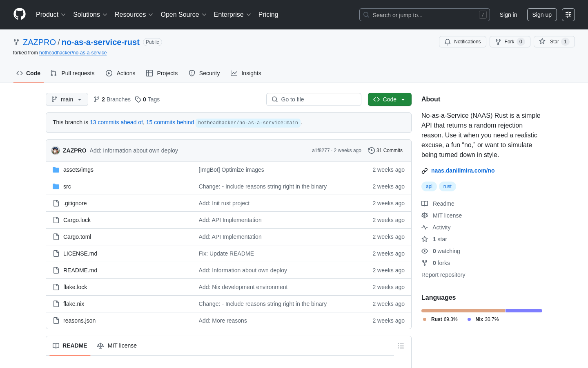Image resolution: width=588 pixels, height=368 pixels.
Task: Click the ZAZPRO avatar in the commit row
Action: 56,150
